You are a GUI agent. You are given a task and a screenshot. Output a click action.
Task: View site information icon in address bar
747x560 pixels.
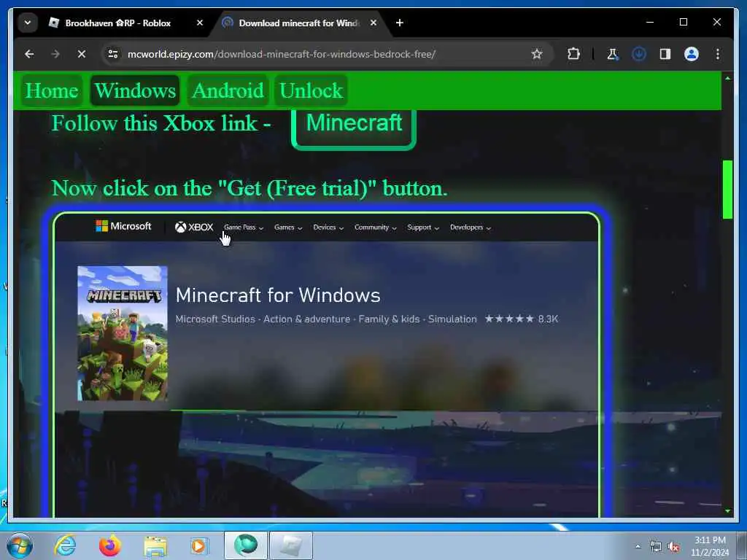pos(113,54)
